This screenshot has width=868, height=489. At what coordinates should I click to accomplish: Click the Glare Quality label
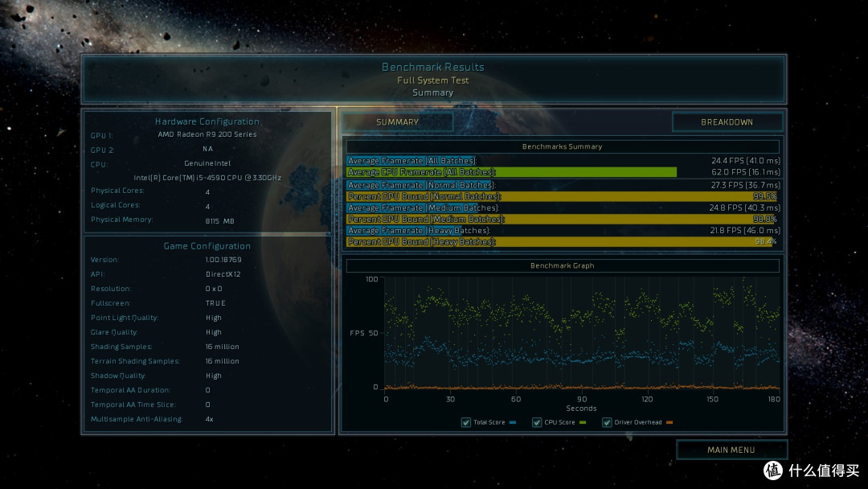(x=115, y=332)
